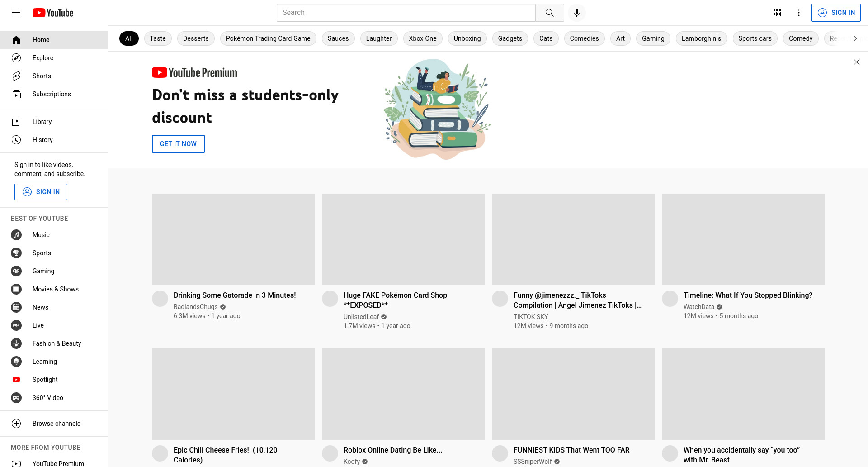Click the Movies & Shows icon

(x=16, y=289)
